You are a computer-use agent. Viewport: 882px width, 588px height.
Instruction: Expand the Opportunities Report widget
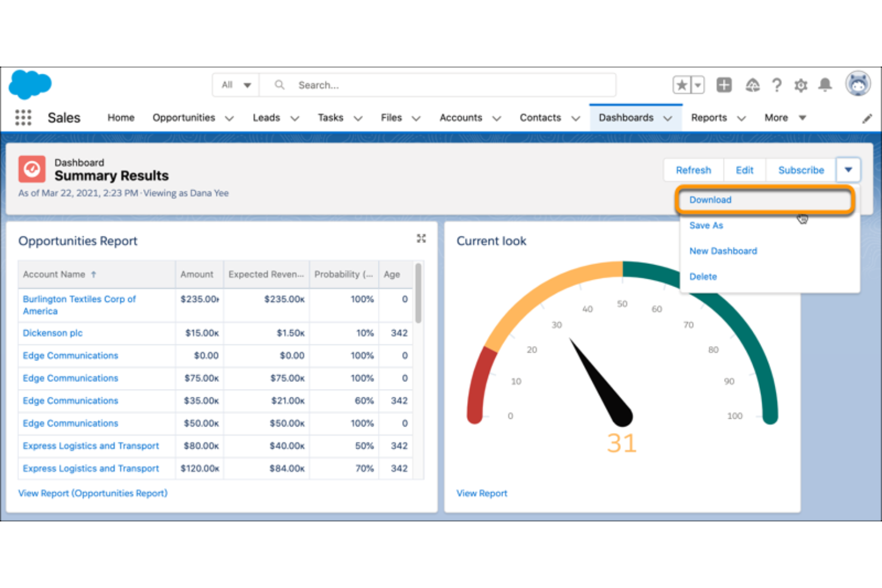pyautogui.click(x=421, y=238)
